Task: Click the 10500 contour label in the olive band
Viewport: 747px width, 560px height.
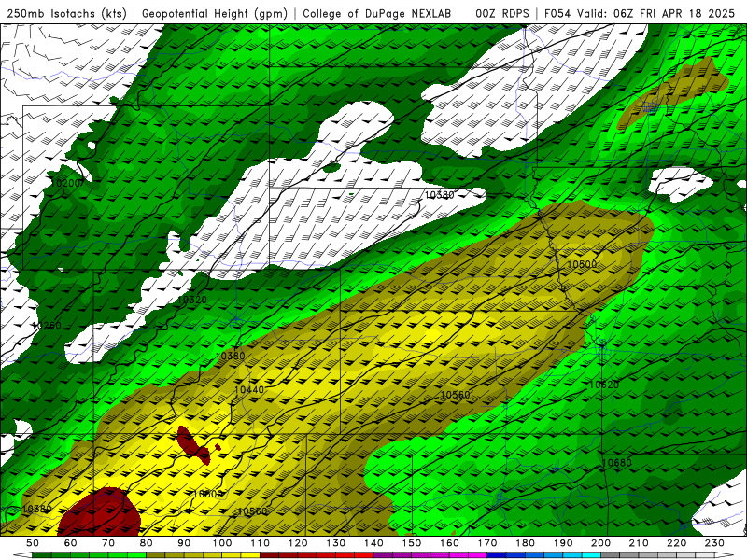Action: click(582, 265)
